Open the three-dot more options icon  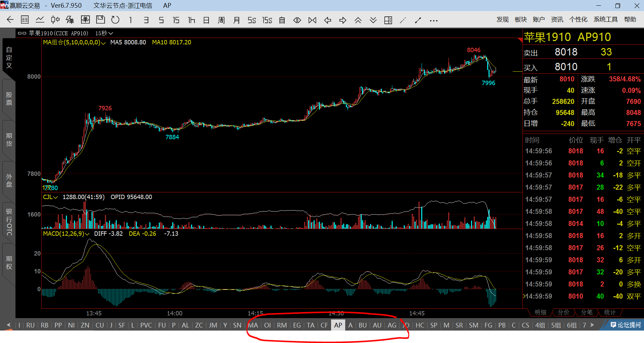(434, 21)
